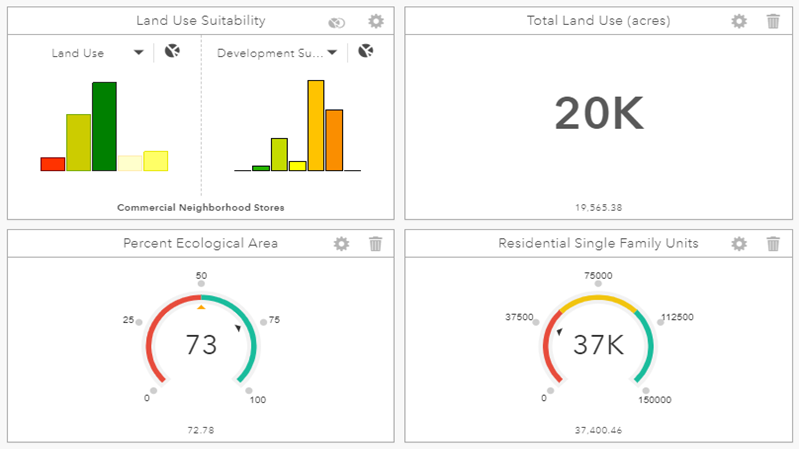Click the orange bar in Development Suitability chart
This screenshot has width=799, height=449.
(x=334, y=140)
